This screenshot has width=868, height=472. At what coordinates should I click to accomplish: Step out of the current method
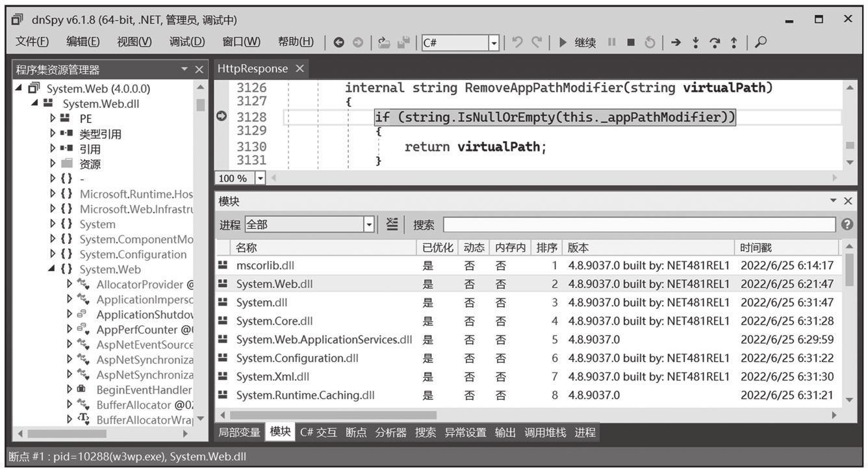pos(734,42)
